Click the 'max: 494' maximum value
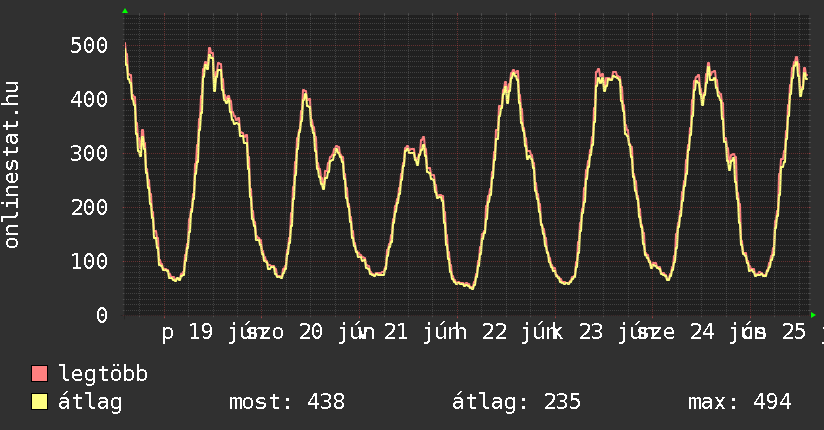This screenshot has height=430, width=824. pyautogui.click(x=739, y=402)
